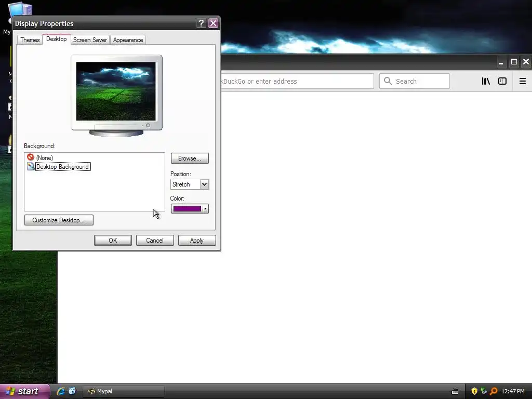532x399 pixels.
Task: Click the taskbar clock showing 12:47 PM
Action: tap(513, 391)
